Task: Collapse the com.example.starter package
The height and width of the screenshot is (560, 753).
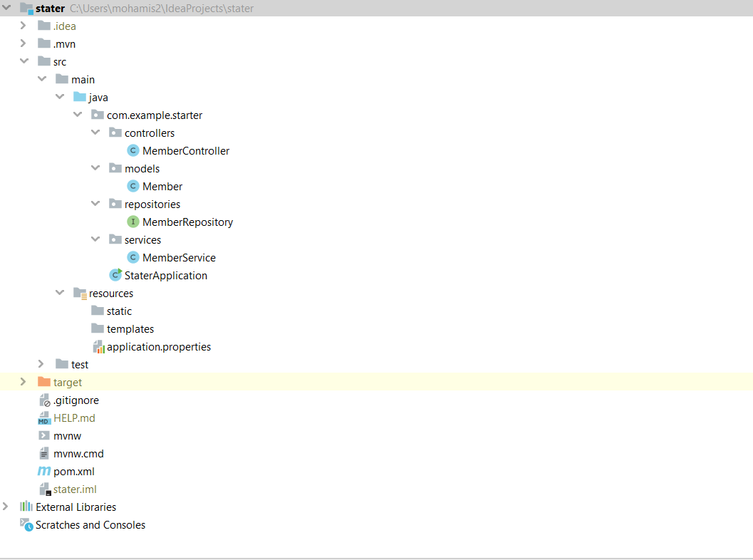Action: click(x=78, y=114)
